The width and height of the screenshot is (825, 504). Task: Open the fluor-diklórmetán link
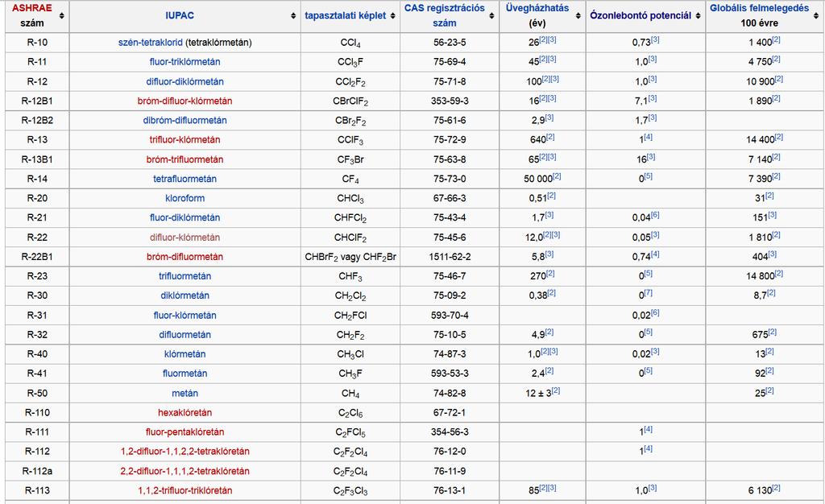(x=184, y=217)
